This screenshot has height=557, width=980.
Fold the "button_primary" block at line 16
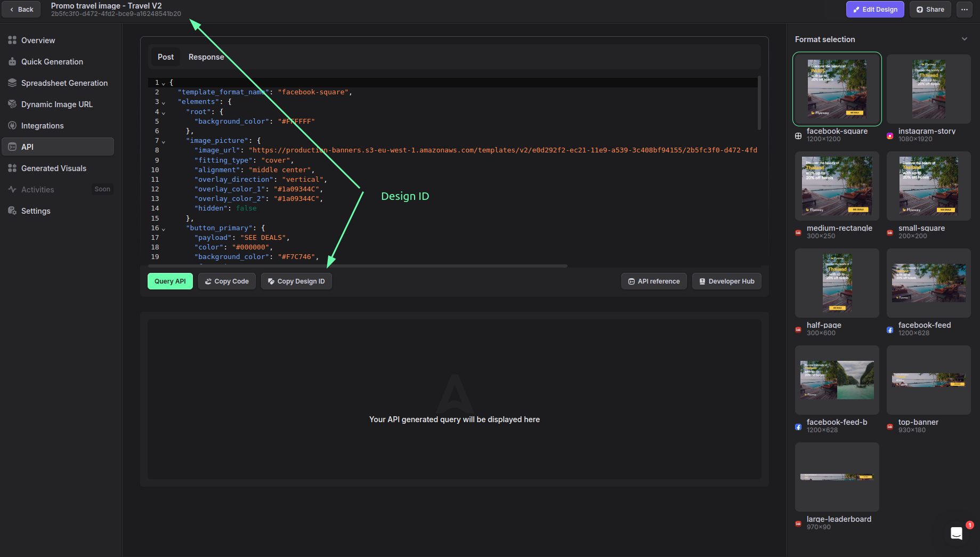pyautogui.click(x=164, y=229)
